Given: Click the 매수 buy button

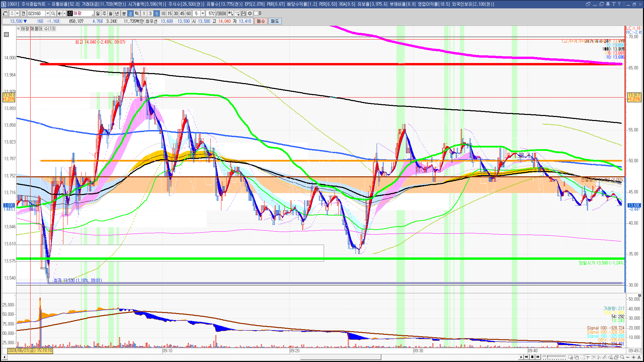Looking at the screenshot, I should pyautogui.click(x=261, y=21).
